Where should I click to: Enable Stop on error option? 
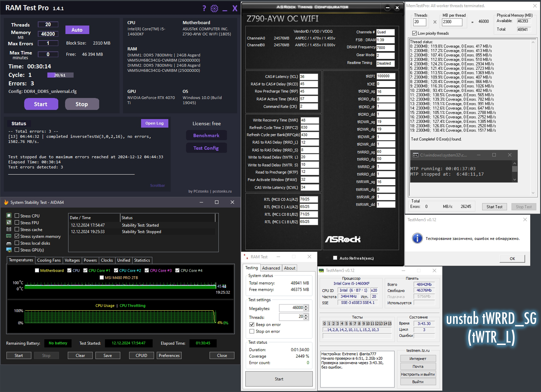tap(252, 331)
